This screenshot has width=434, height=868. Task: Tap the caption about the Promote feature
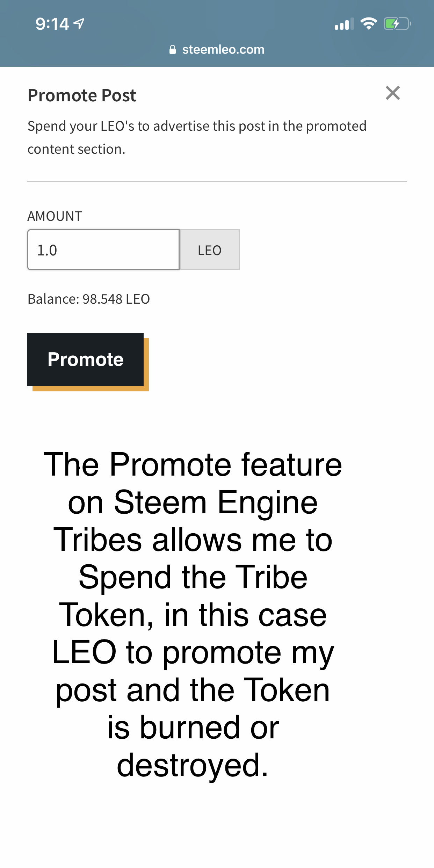pos(193,614)
